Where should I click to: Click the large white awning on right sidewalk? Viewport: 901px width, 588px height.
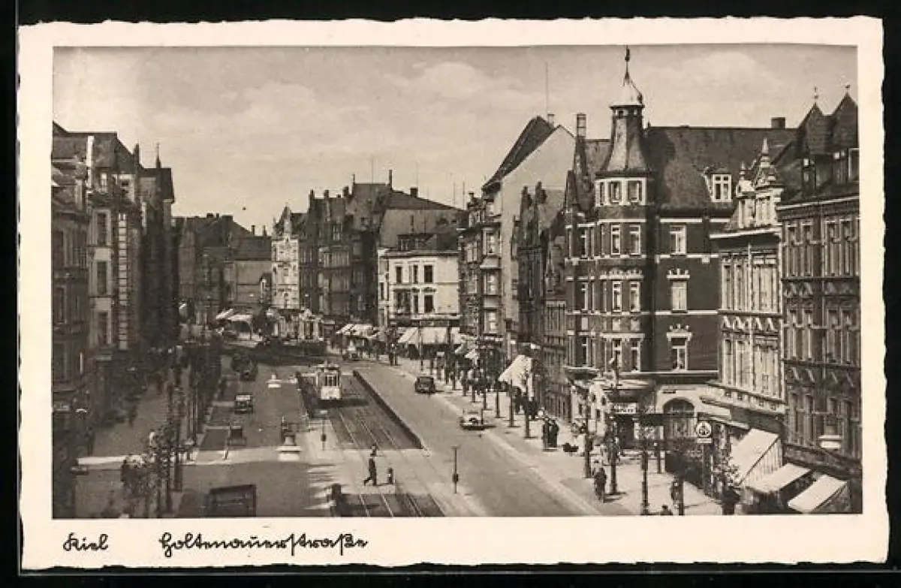(517, 372)
